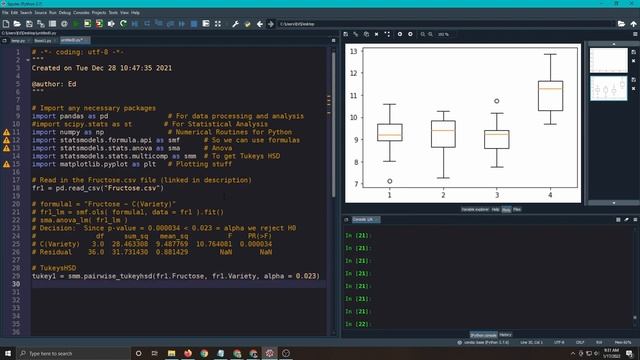Viewport: 640px width, 360px height.
Task: Open the Help menu
Action: [135, 13]
